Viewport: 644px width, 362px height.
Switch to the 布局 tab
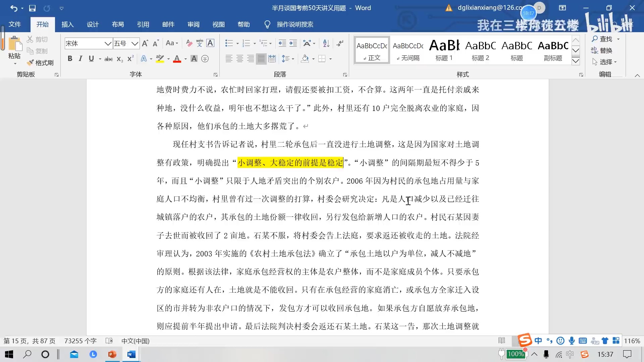[x=118, y=24]
